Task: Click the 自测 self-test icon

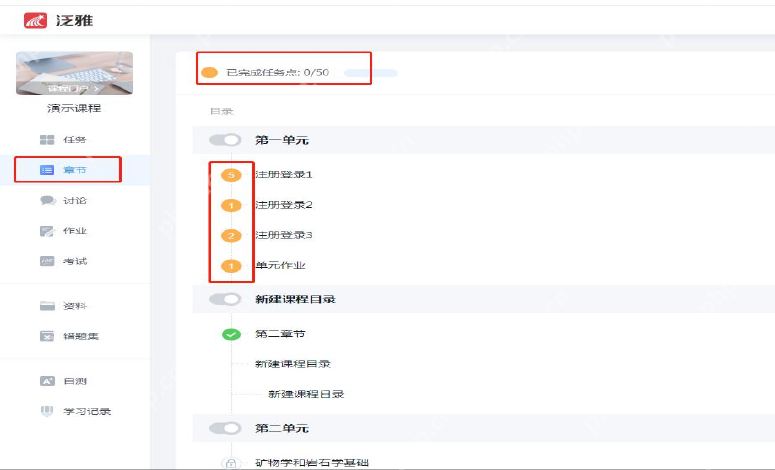Action: tap(47, 381)
